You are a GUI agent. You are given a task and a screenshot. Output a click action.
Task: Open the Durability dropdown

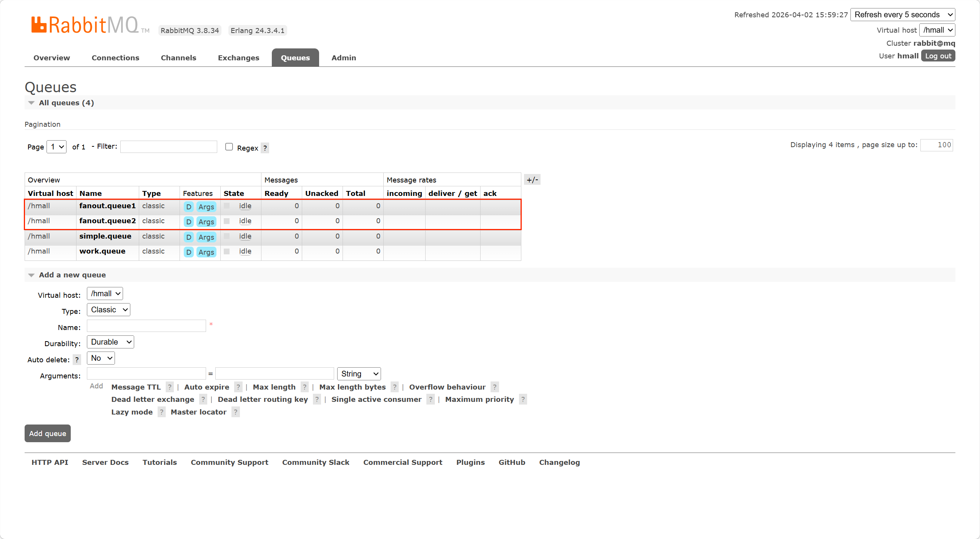click(x=110, y=342)
